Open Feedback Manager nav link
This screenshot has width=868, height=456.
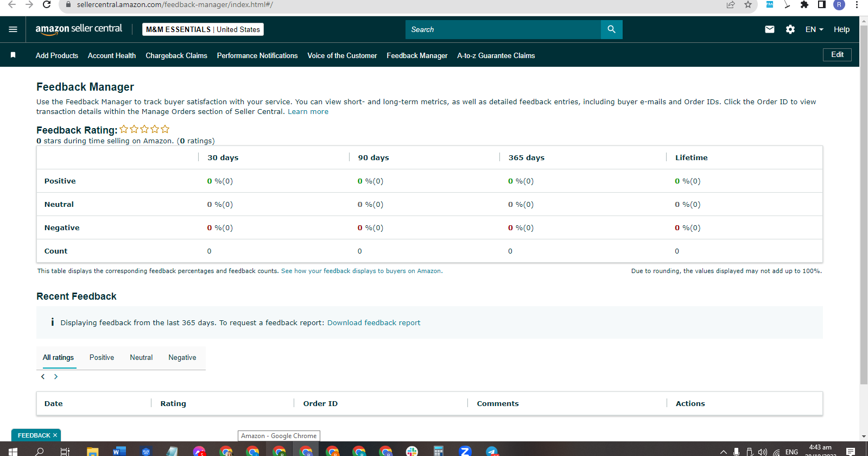(417, 55)
